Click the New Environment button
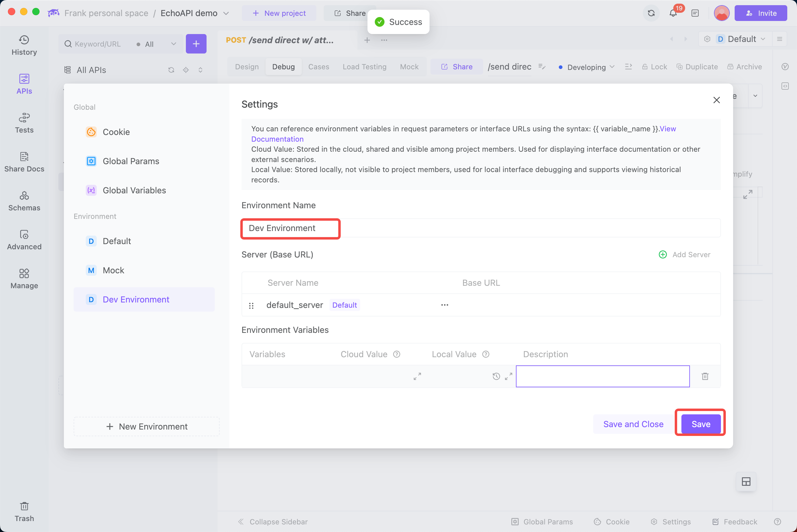797x532 pixels. 147,427
